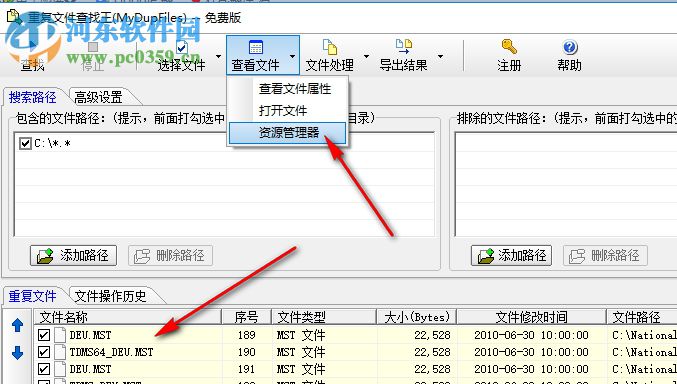677x384 pixels.
Task: Click the application icon in title bar
Action: 13,17
